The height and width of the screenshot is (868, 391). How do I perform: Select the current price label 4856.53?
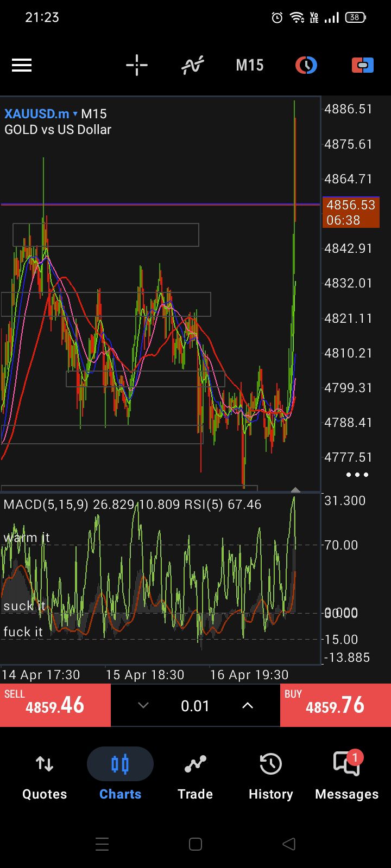point(351,212)
